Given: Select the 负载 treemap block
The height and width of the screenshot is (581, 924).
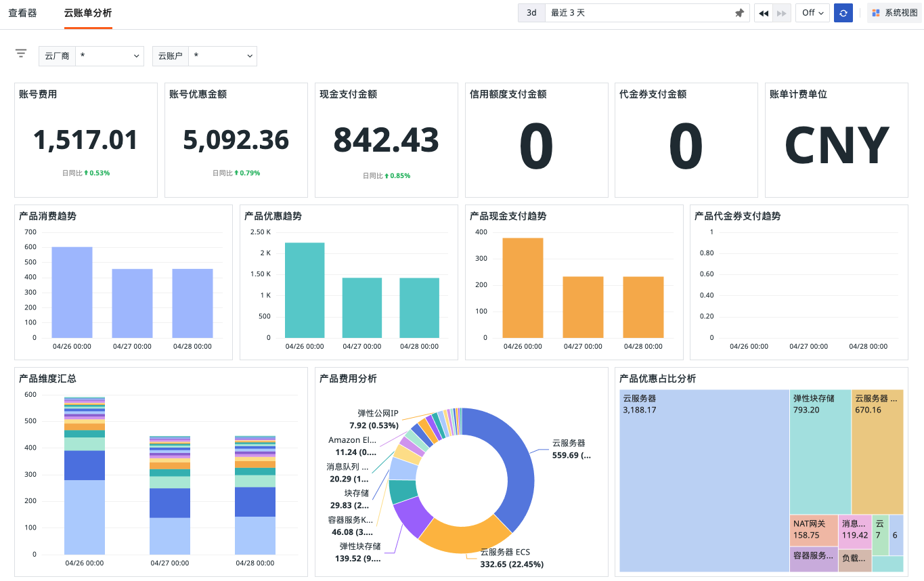Looking at the screenshot, I should [x=855, y=561].
